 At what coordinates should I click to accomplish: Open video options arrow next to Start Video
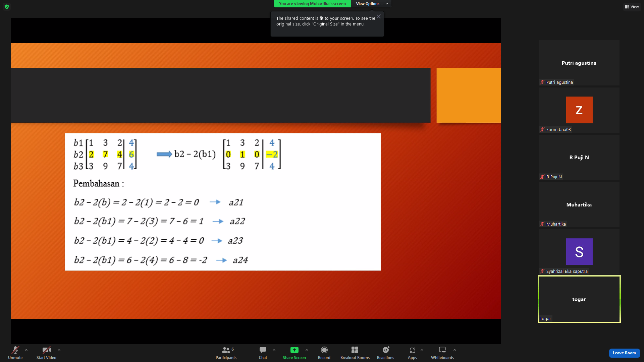tap(59, 350)
